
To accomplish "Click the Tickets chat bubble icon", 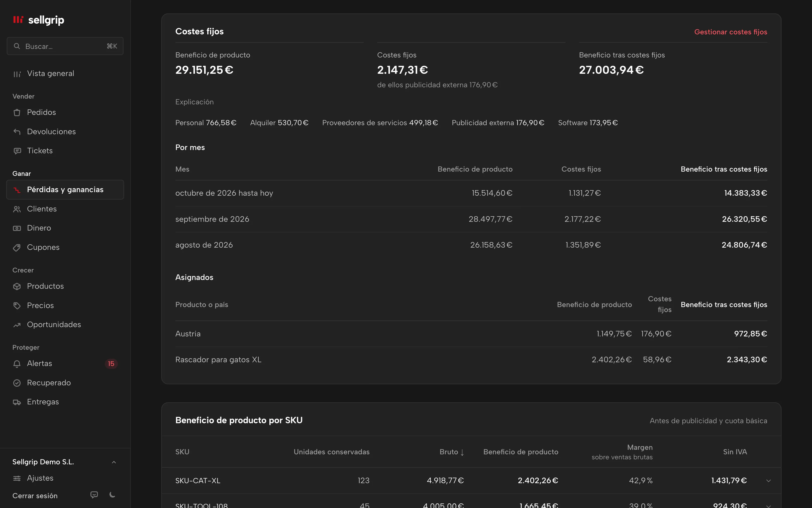I will pos(17,151).
